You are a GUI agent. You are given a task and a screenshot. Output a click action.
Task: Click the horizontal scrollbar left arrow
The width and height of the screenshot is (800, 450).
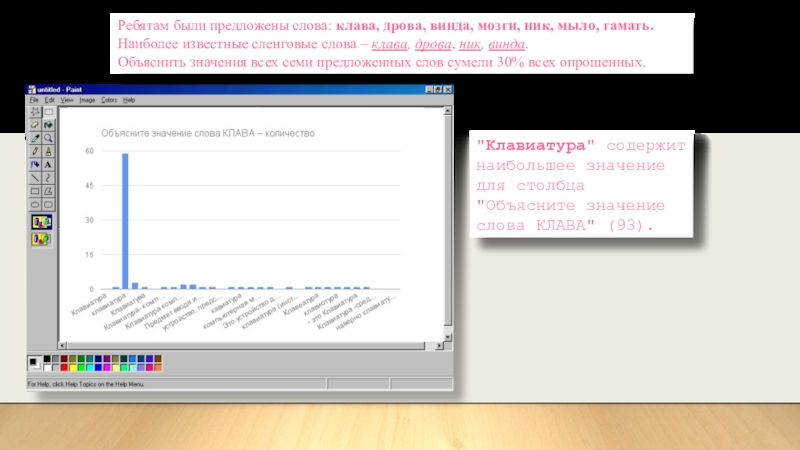[61, 343]
